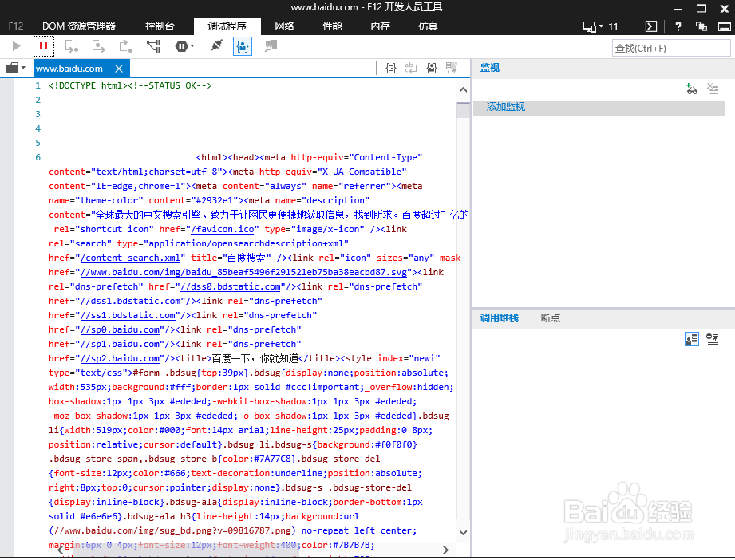
Task: Click the //sp0.baidu.com link
Action: (x=120, y=330)
